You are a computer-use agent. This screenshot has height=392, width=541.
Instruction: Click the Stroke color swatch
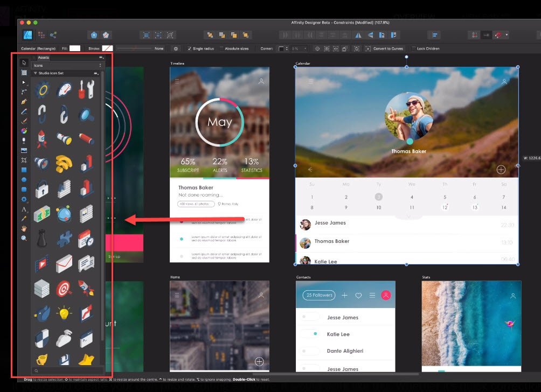(107, 48)
